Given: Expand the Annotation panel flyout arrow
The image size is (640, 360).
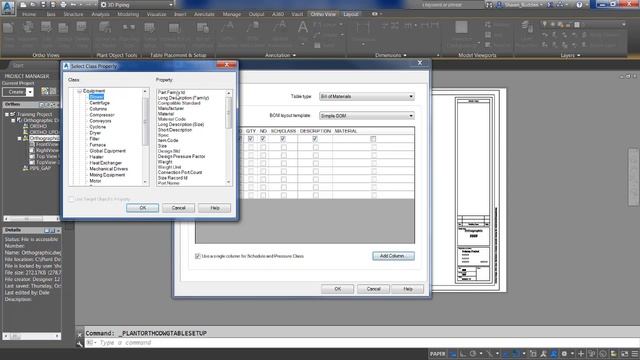Looking at the screenshot, I should tap(294, 55).
